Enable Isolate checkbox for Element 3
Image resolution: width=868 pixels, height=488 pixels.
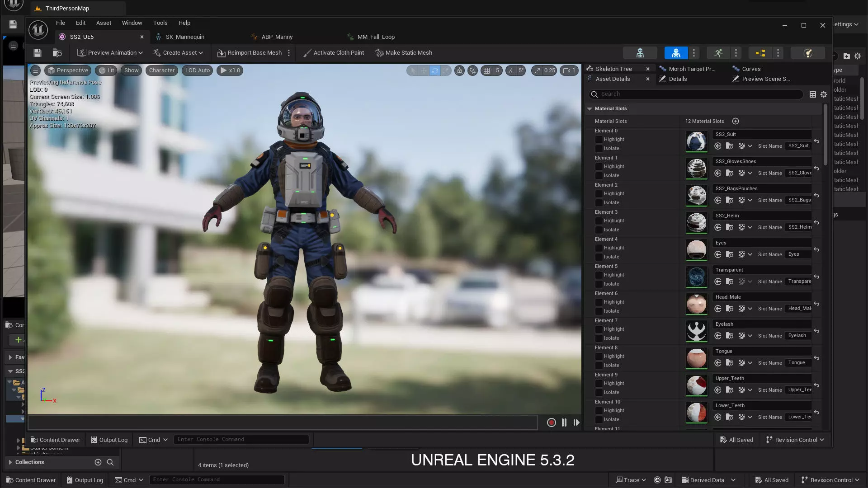point(599,230)
